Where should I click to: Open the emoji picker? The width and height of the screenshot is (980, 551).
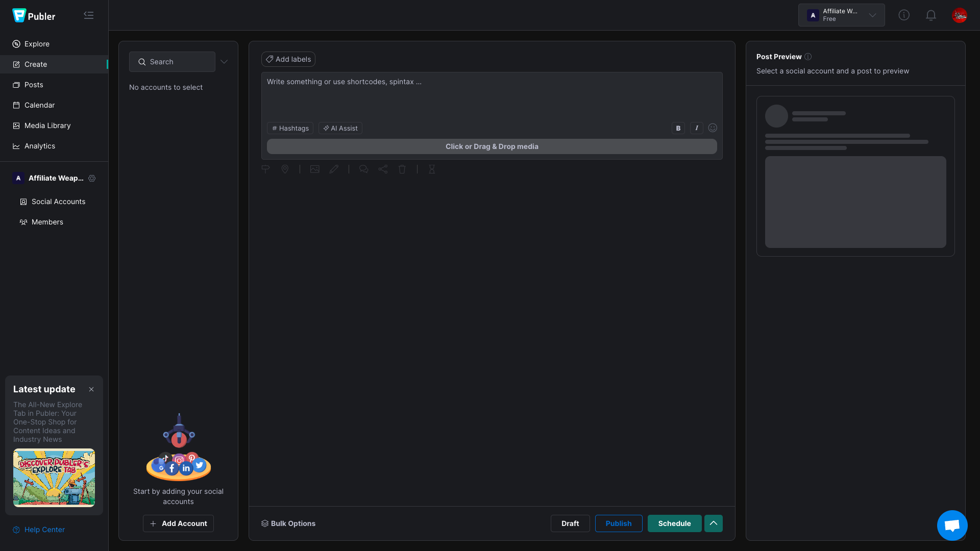click(x=713, y=128)
